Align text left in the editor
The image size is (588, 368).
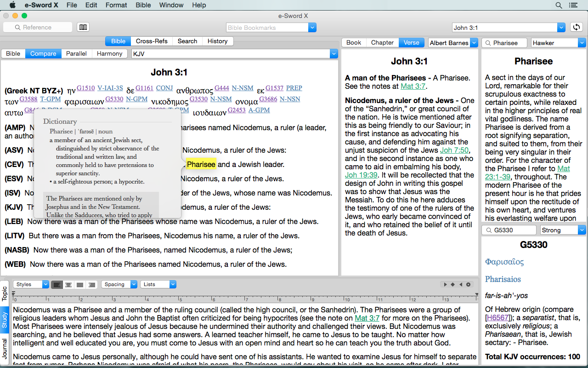[57, 285]
